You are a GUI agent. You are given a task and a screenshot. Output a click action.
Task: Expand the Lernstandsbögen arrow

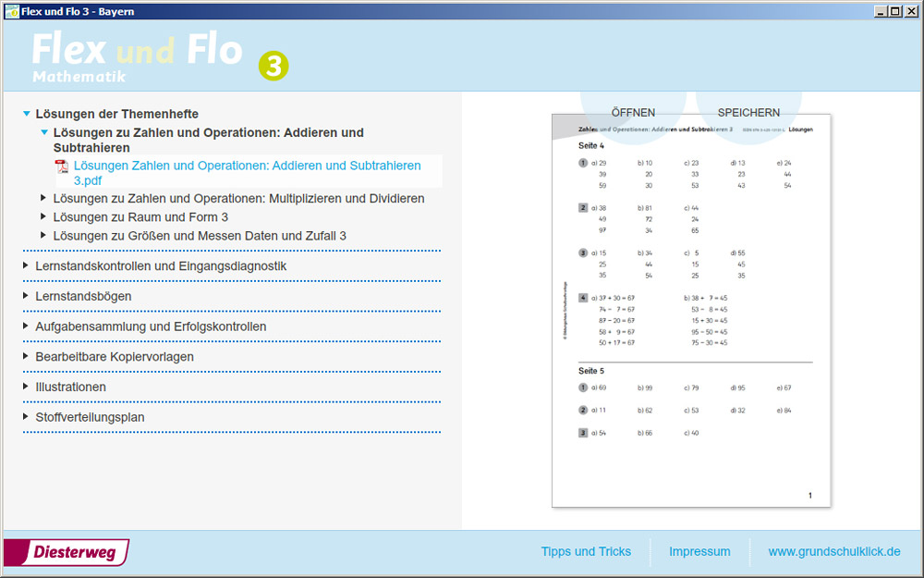pos(25,296)
